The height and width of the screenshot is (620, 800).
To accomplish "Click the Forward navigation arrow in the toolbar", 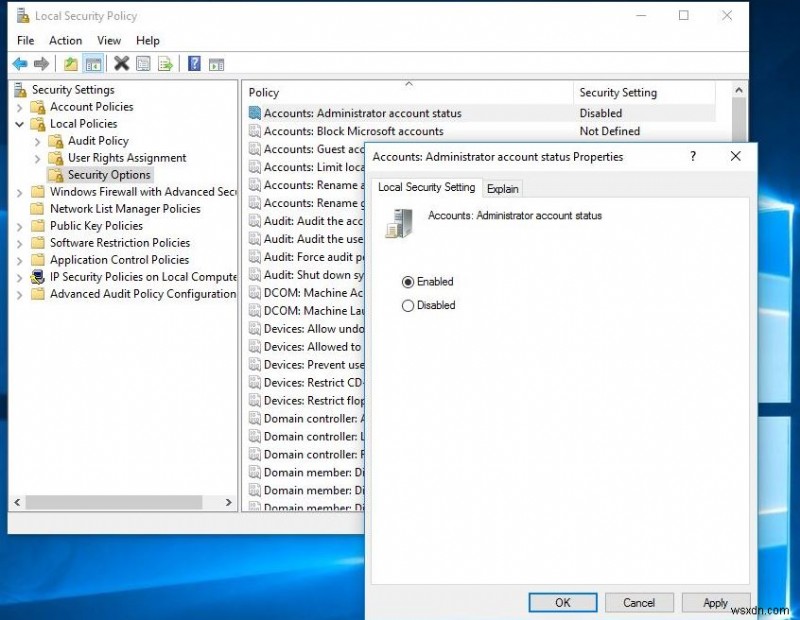I will tap(42, 63).
